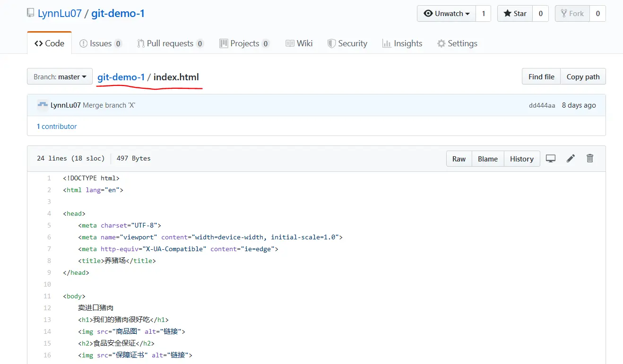View file History
623x364 pixels.
coord(521,159)
